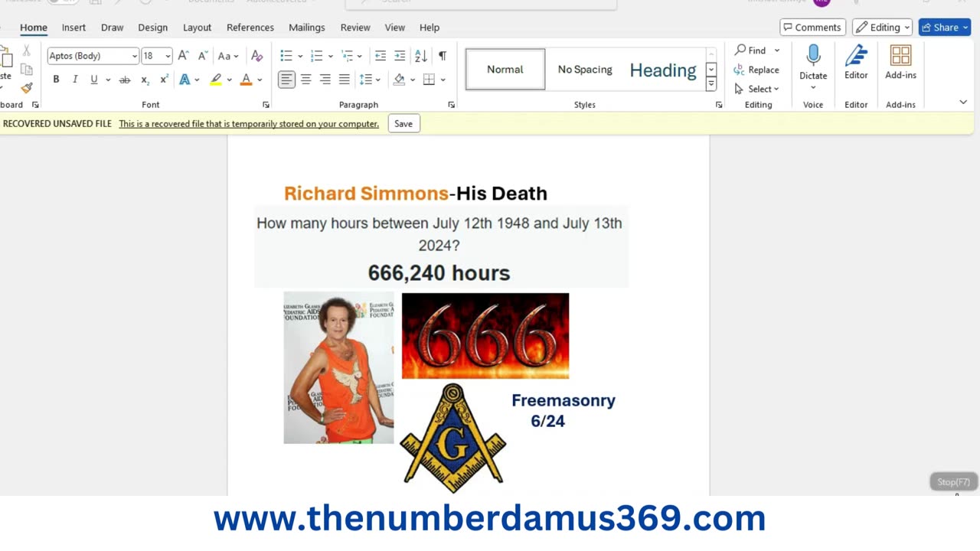Select the flaming 666 image
Image resolution: width=980 pixels, height=551 pixels.
click(x=485, y=336)
